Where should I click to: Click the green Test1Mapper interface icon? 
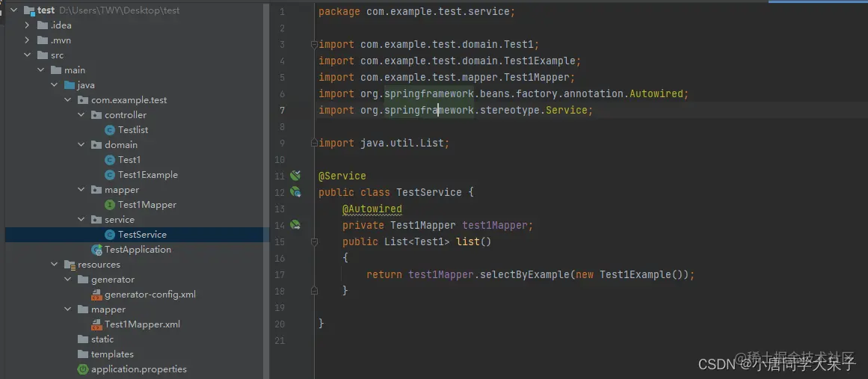(110, 204)
